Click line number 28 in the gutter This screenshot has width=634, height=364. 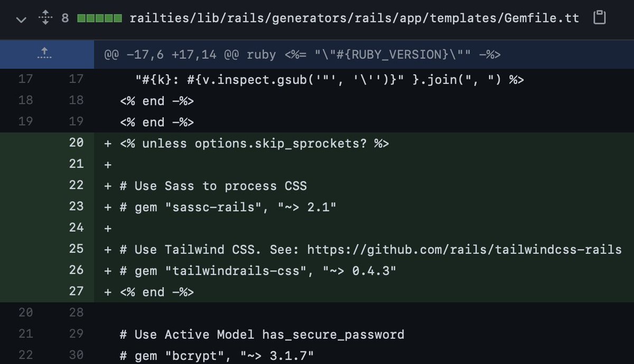[76, 312]
